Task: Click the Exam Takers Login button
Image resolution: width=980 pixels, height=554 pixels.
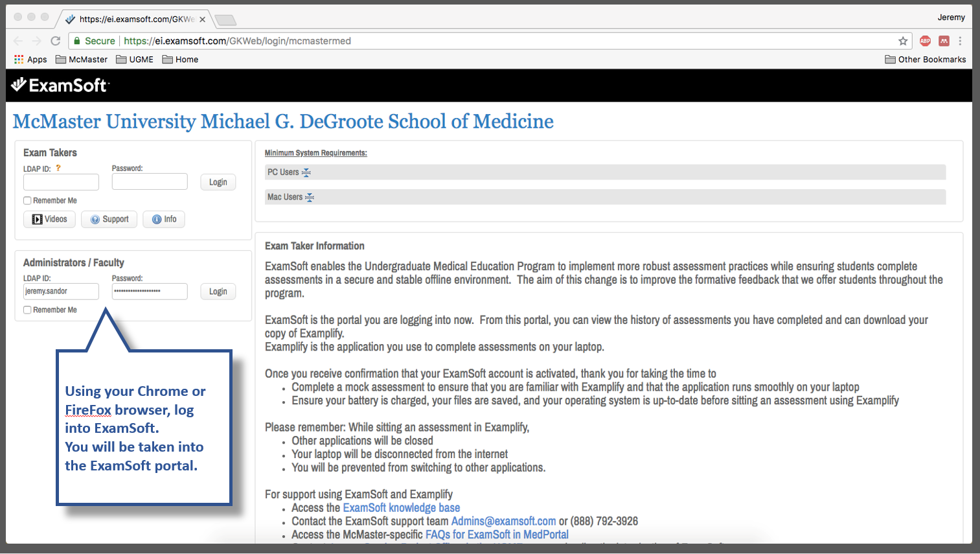Action: pyautogui.click(x=218, y=182)
